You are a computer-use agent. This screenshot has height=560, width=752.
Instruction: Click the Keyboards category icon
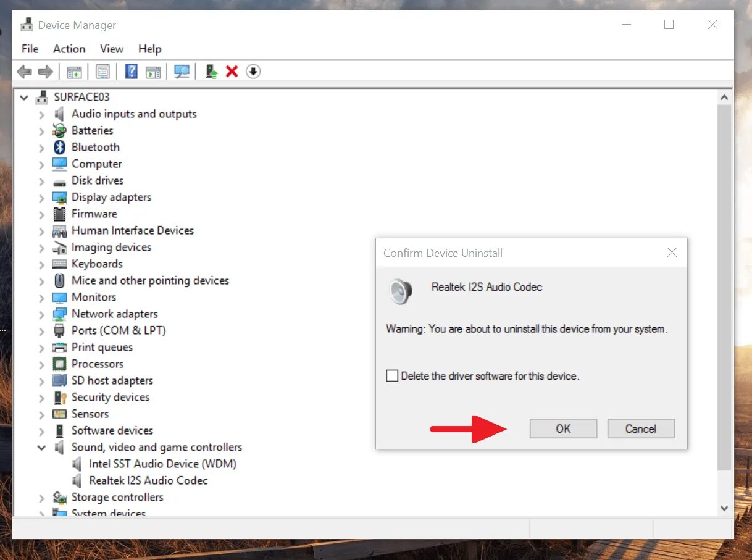click(59, 264)
